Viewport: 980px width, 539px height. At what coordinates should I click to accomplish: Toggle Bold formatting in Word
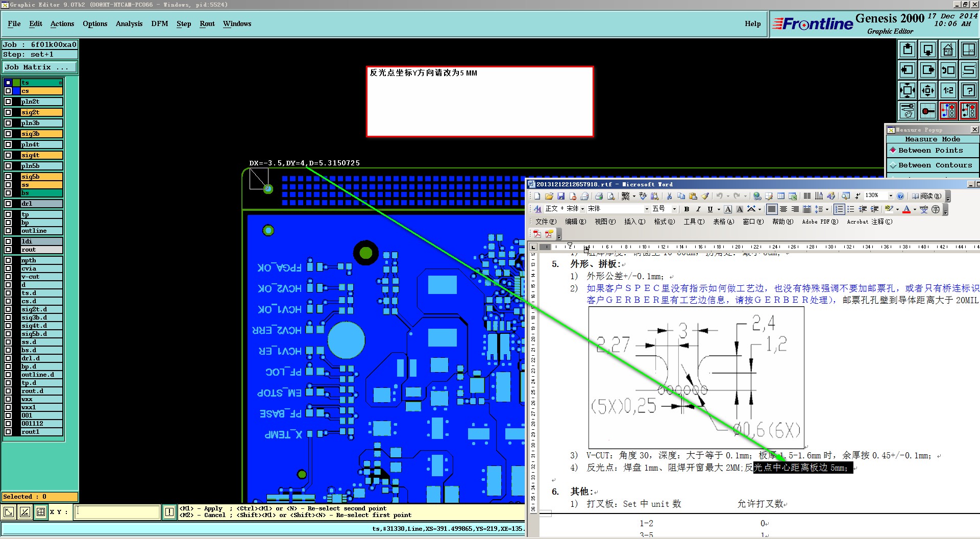point(687,209)
